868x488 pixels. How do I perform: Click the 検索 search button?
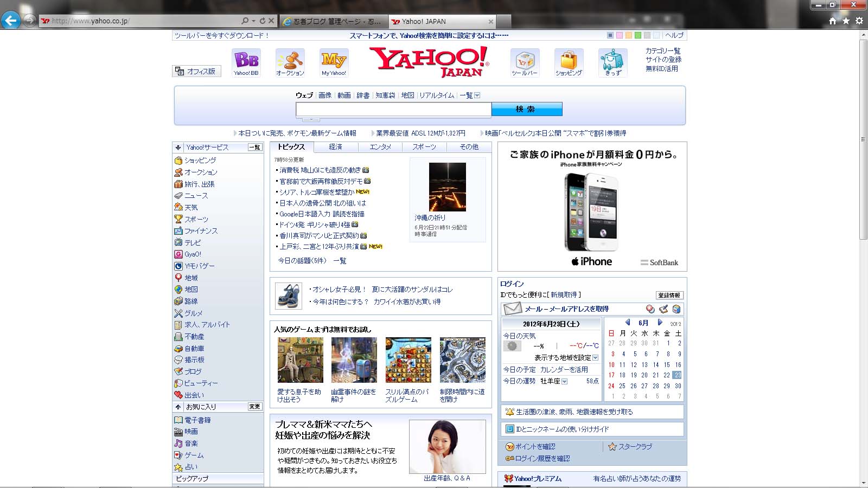(x=527, y=109)
